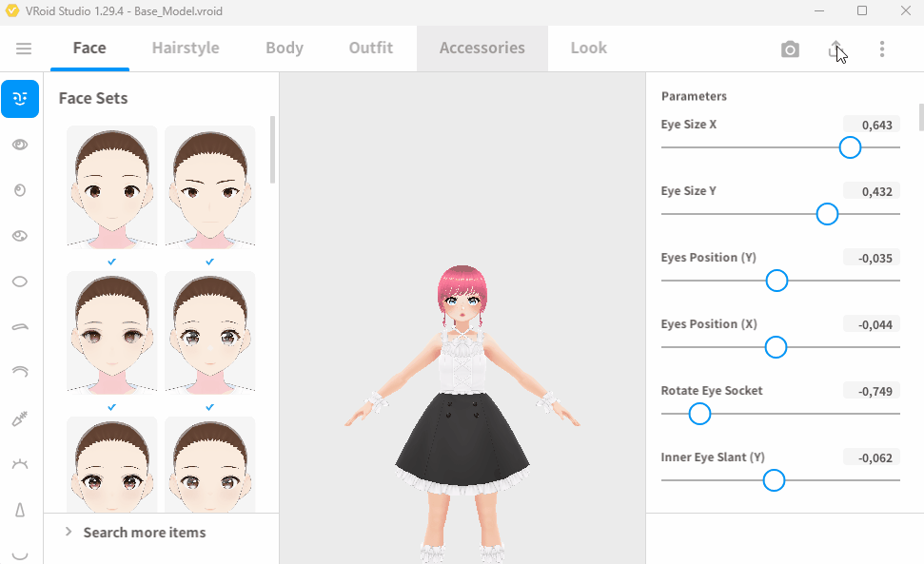
Task: Click the Rotate Eye Socket slider handle
Action: (699, 414)
